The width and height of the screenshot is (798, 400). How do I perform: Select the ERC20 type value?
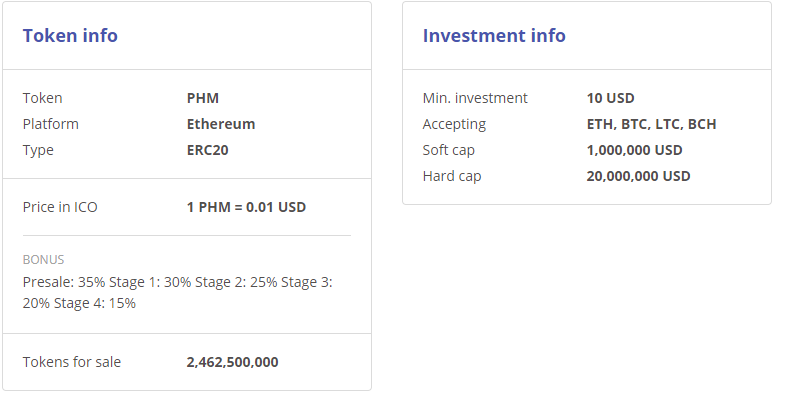[x=208, y=150]
